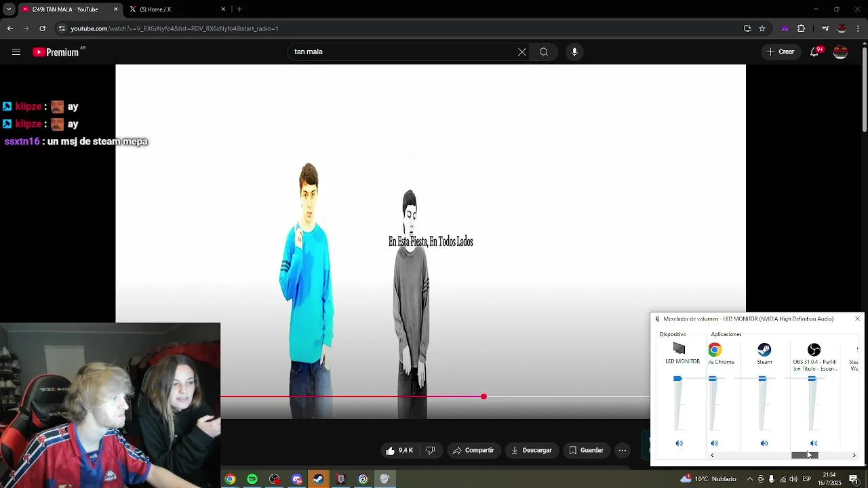Run search with the magnifier button
This screenshot has height=488, width=868.
coord(544,52)
